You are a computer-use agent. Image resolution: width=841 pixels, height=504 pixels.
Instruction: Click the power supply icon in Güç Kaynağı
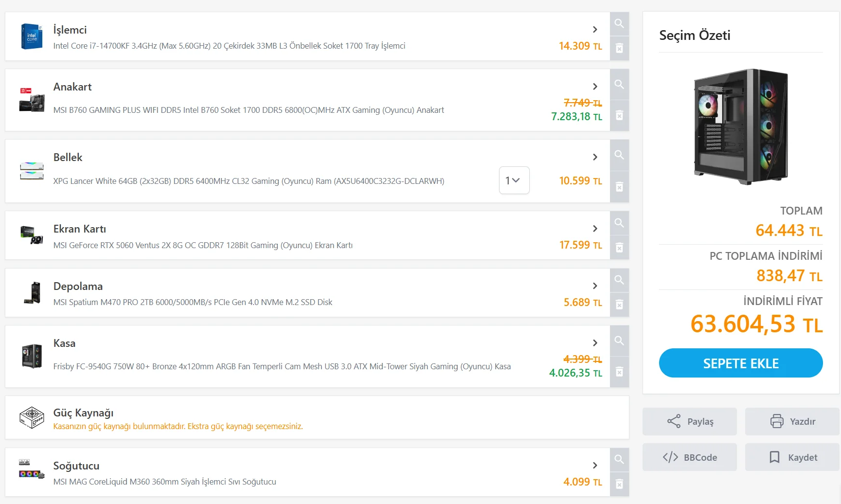coord(32,417)
